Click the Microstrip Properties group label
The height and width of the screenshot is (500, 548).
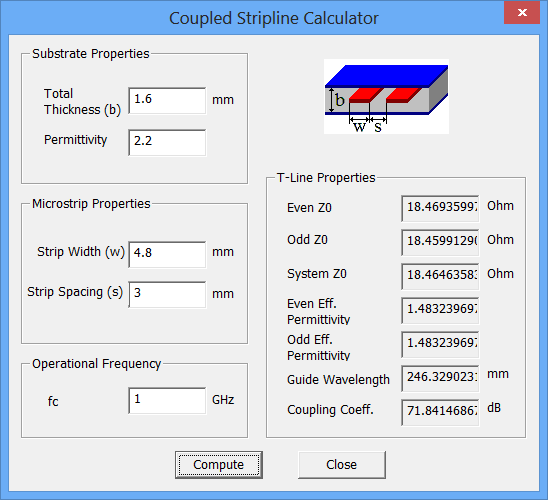coord(91,204)
